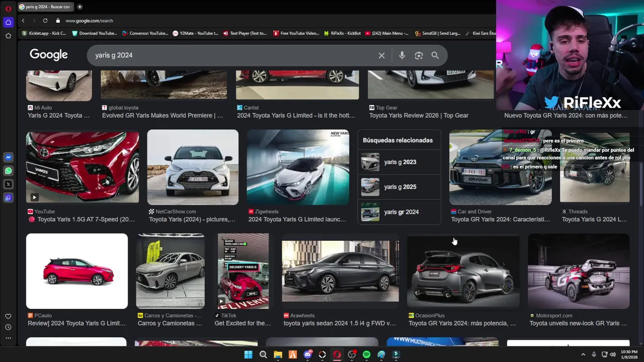Show hidden system tray icons chevron
This screenshot has height=362, width=644.
pyautogui.click(x=583, y=354)
